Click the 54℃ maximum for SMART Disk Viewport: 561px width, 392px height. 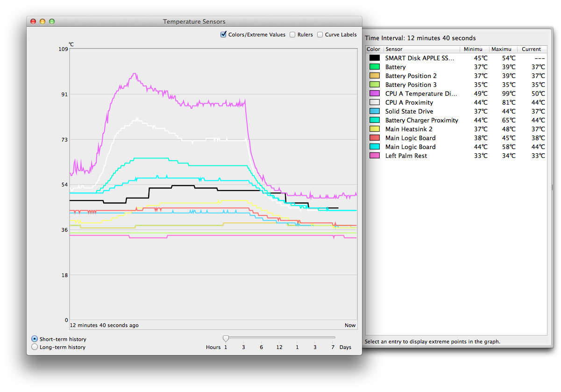click(509, 58)
